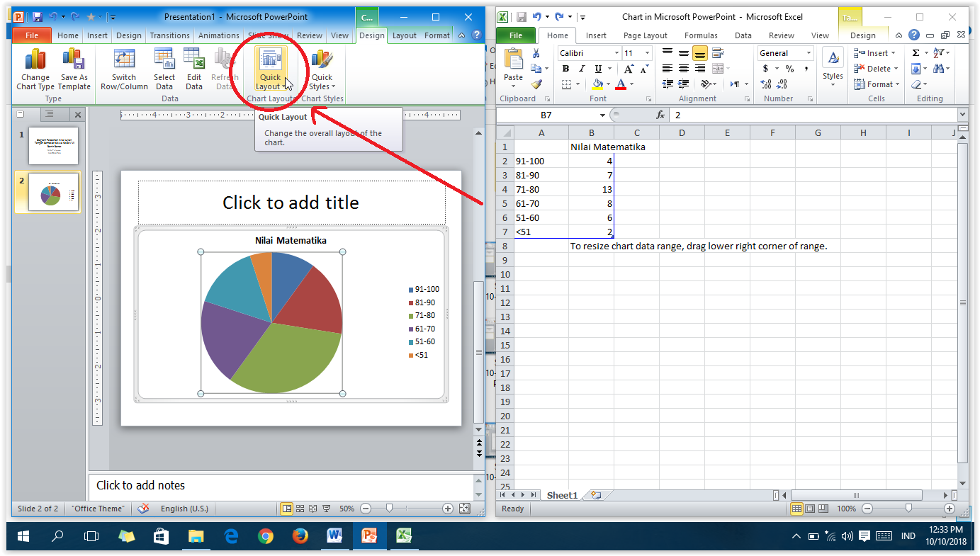Open PowerPoint Animations tab
Screen dimensions: 980x556
pos(219,35)
